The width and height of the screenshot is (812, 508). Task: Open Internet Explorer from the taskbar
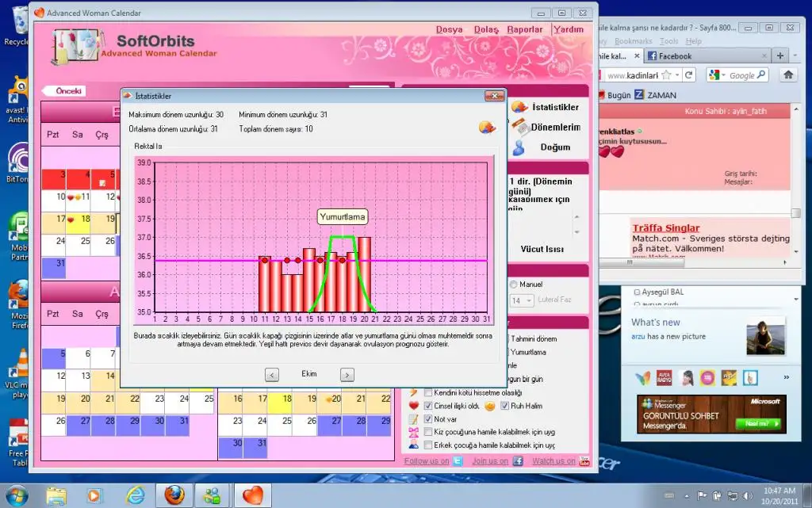135,495
